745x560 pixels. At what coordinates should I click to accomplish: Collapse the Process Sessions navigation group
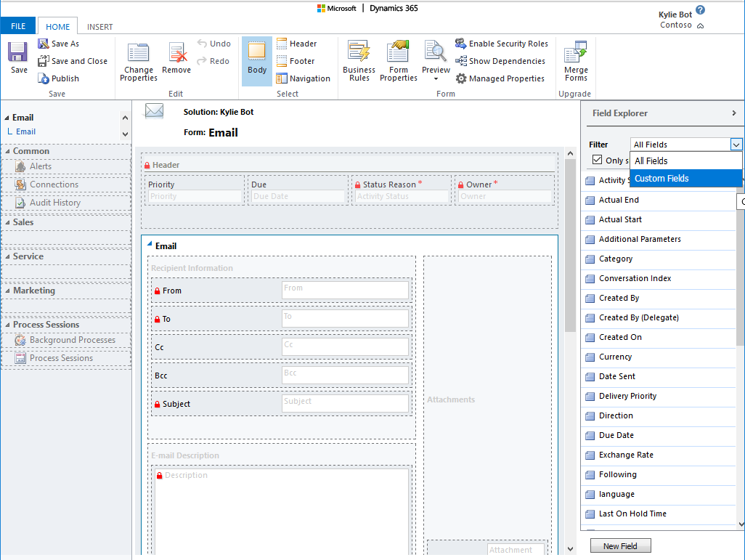7,325
